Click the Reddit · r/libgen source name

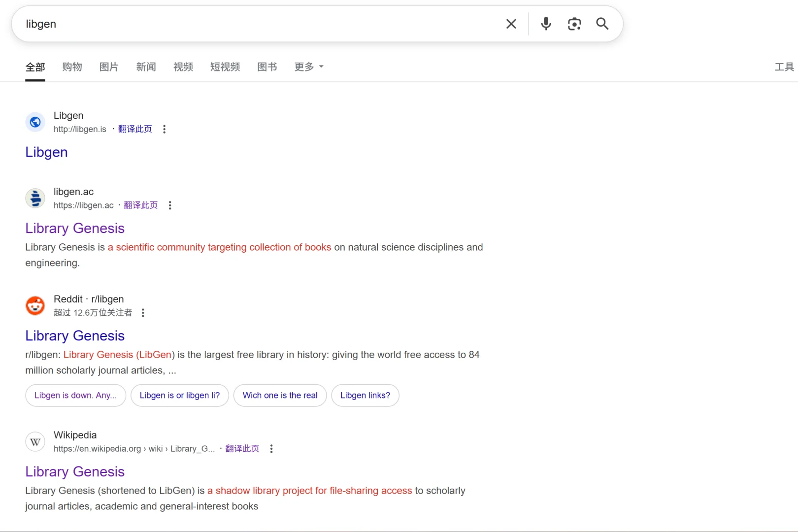(89, 299)
